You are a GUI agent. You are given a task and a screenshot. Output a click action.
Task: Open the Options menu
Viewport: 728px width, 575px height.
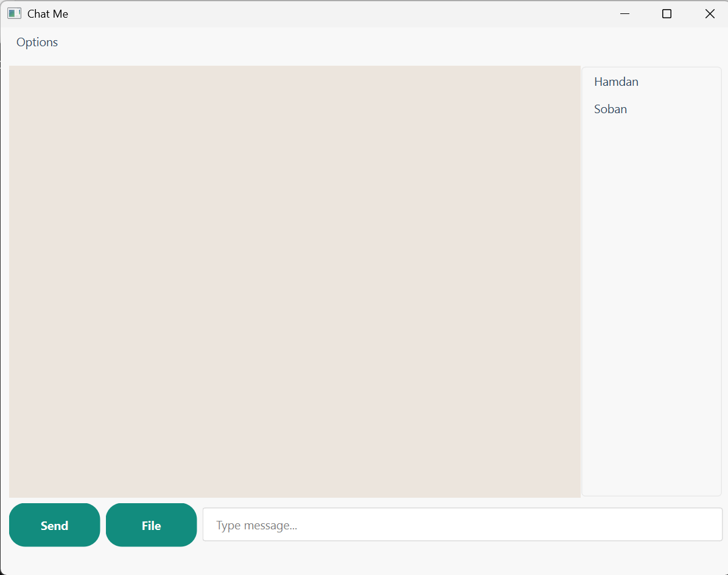37,42
